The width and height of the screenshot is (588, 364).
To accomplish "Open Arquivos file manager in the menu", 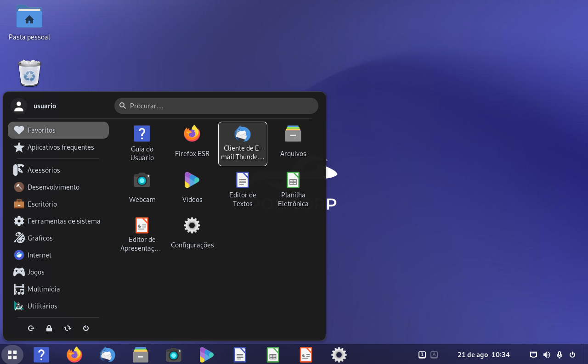I will 293,144.
